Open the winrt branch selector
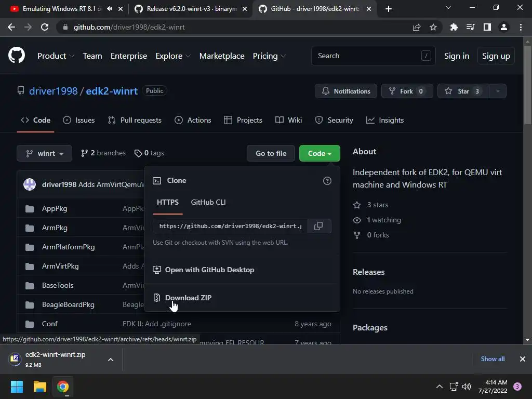This screenshot has height=399, width=532. 45,153
